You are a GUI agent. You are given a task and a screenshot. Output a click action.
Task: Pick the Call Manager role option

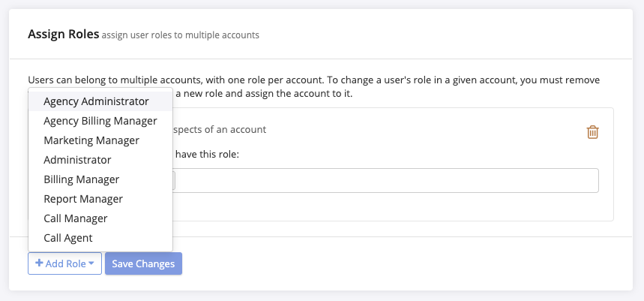click(76, 218)
